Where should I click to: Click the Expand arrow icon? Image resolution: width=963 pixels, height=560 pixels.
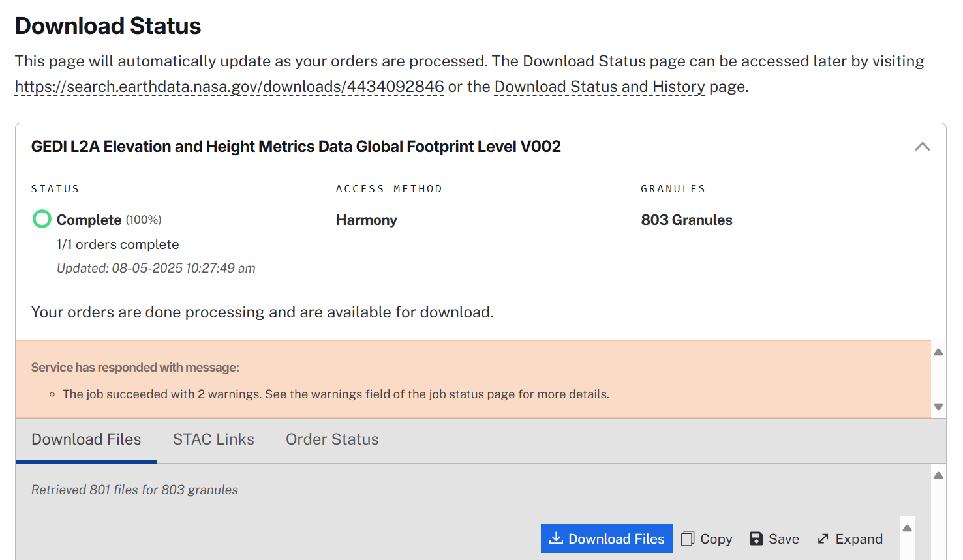click(823, 538)
